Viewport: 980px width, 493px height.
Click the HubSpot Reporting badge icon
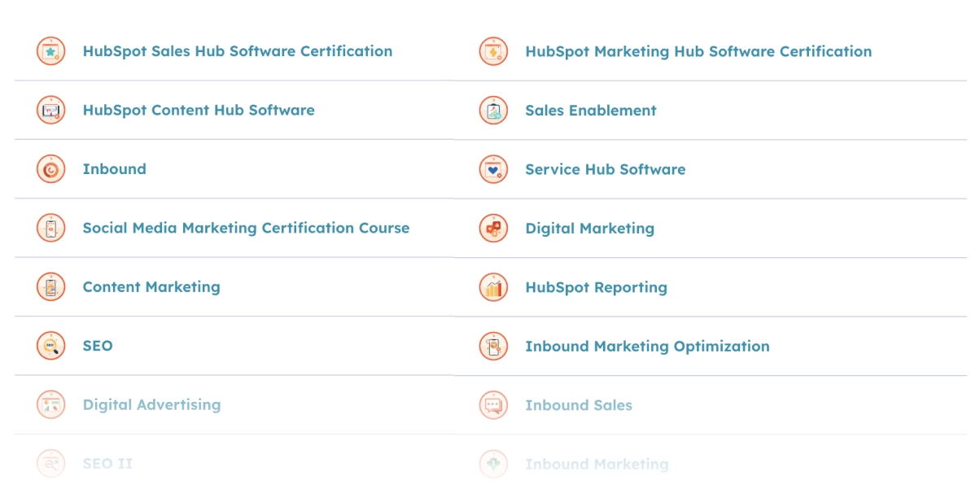[493, 286]
